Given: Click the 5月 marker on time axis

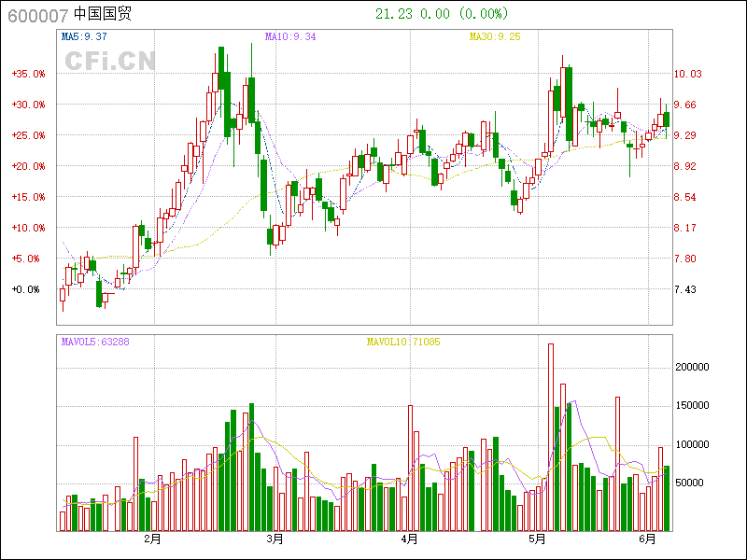Looking at the screenshot, I should (537, 539).
